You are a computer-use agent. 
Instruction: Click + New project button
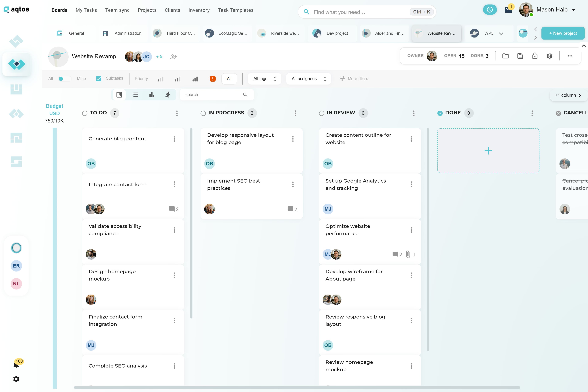[x=563, y=33]
